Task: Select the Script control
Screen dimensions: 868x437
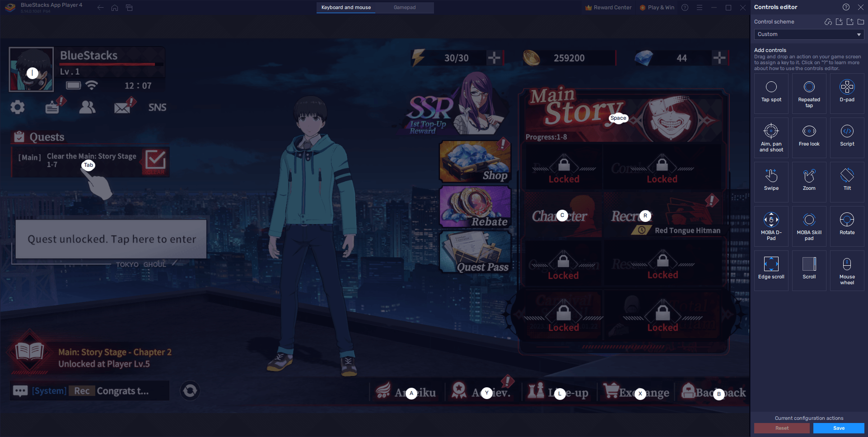Action: click(847, 137)
